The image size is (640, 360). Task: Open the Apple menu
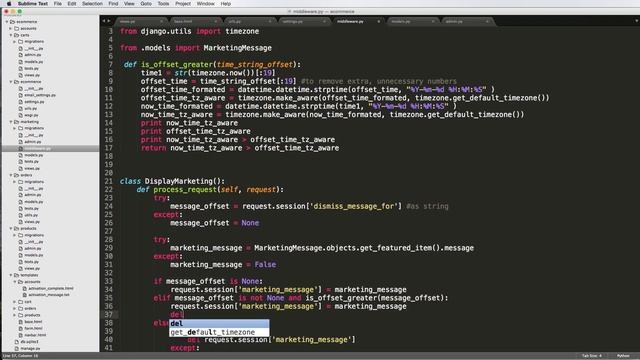tap(9, 4)
